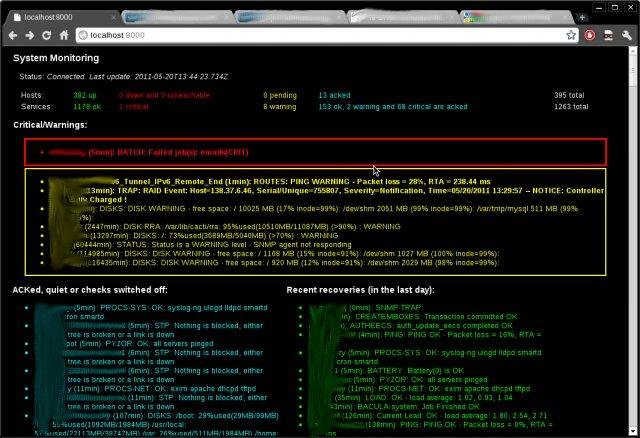
Task: Click the ROUTES PING WARNING entry
Action: pos(269,181)
